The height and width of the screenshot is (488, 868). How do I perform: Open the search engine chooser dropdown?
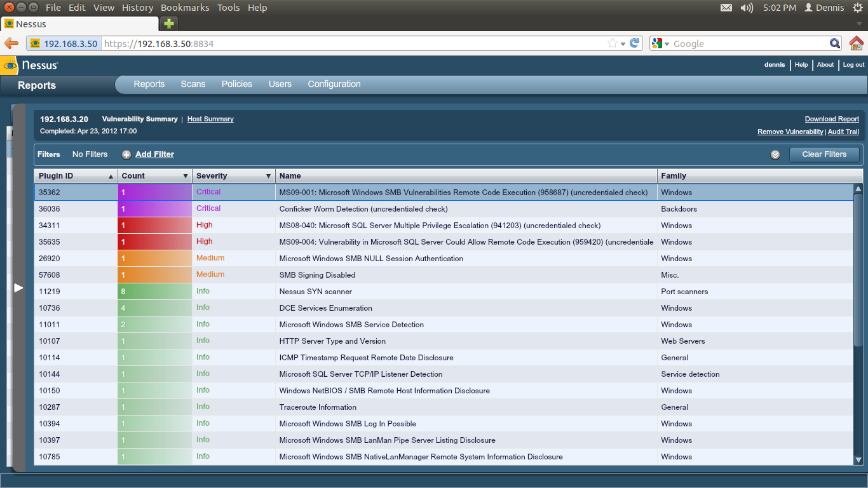(666, 44)
